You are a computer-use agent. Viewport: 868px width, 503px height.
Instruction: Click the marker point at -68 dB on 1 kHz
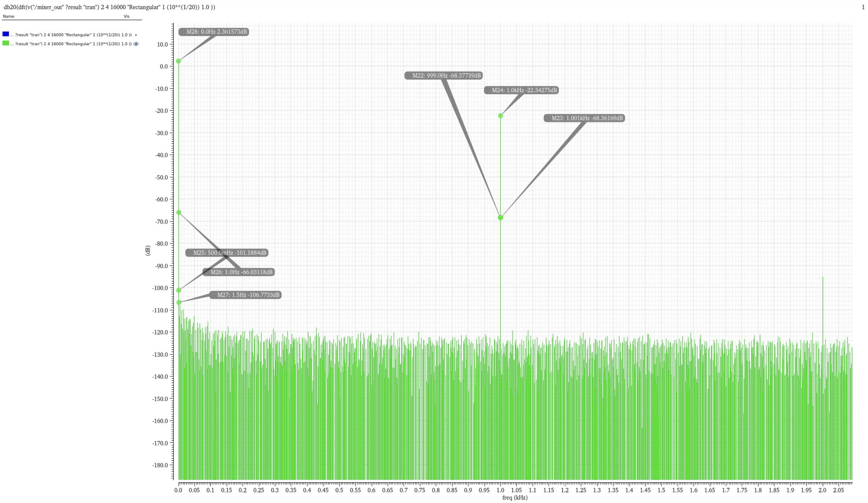pyautogui.click(x=500, y=218)
